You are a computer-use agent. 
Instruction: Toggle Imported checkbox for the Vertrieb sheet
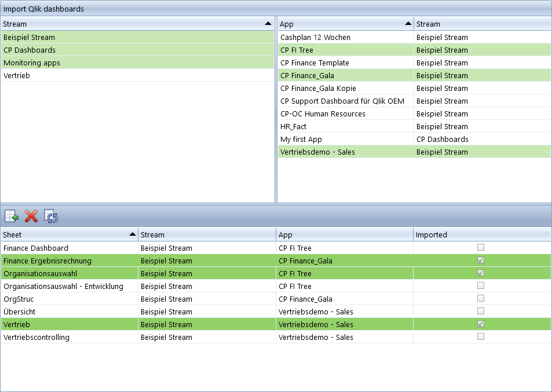481,324
